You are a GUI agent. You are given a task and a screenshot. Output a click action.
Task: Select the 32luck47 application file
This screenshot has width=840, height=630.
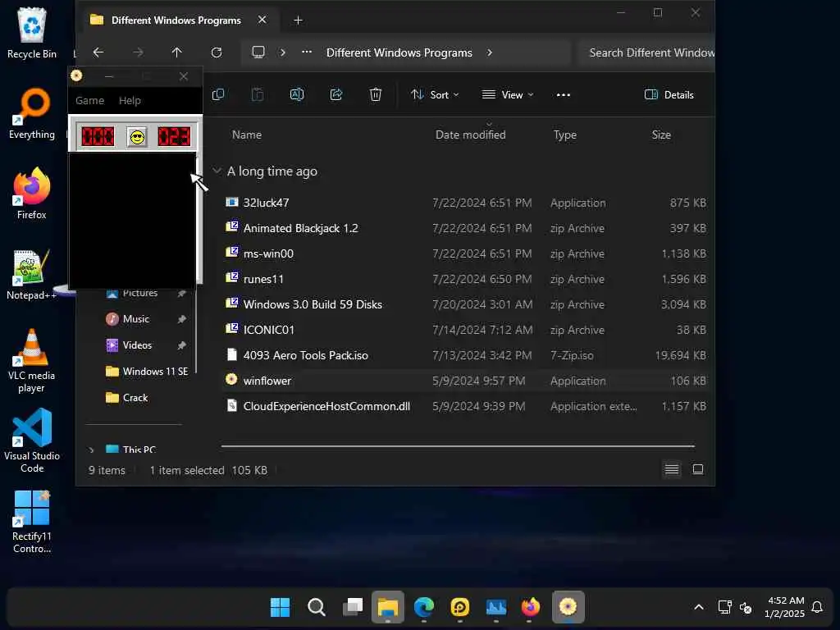pyautogui.click(x=464, y=203)
